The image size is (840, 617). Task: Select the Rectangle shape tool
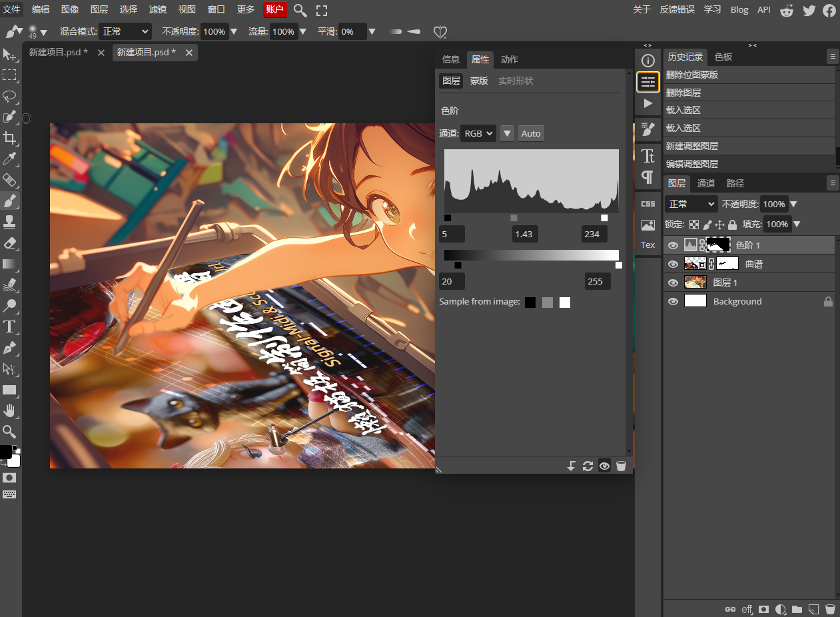[9, 390]
